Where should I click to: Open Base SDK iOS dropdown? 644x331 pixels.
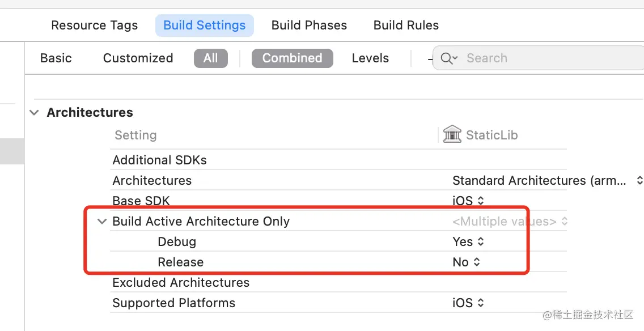point(468,201)
